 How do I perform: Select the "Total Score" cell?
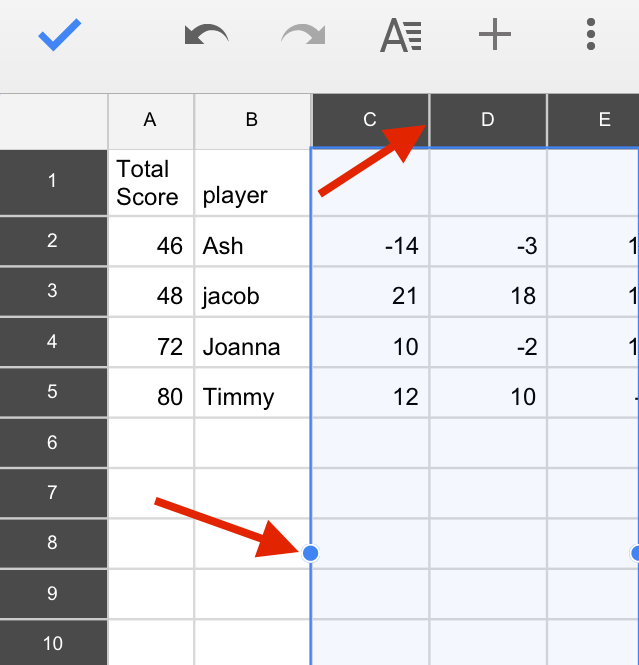[x=151, y=182]
